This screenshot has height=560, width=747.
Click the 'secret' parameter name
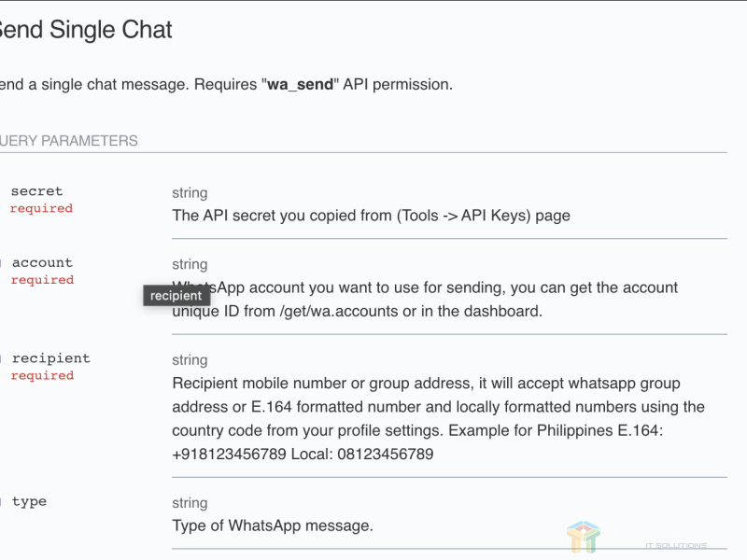tap(36, 191)
